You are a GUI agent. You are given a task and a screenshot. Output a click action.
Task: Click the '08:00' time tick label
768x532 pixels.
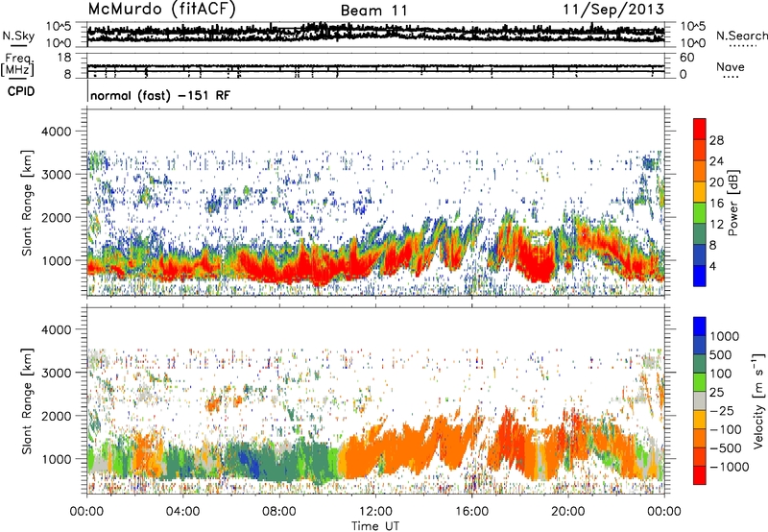click(278, 512)
